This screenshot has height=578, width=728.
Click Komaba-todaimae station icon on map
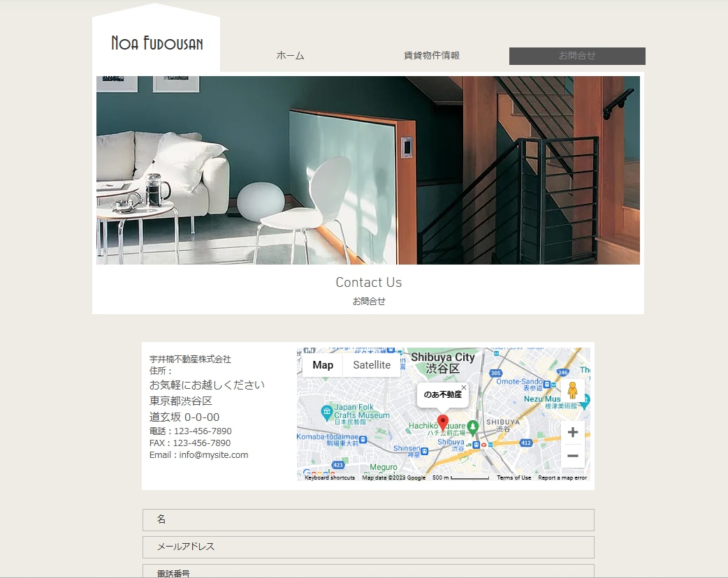[363, 440]
